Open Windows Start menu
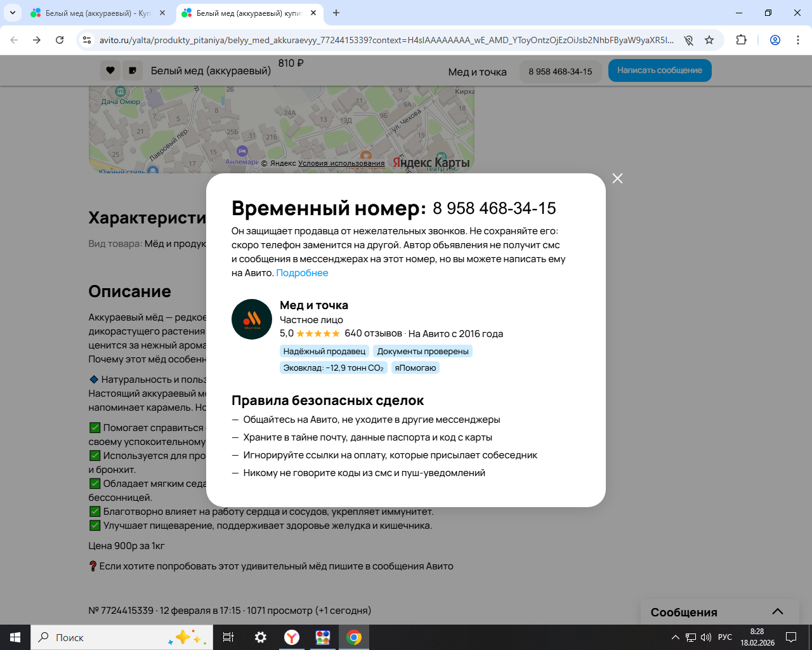Image resolution: width=812 pixels, height=650 pixels. coord(15,637)
